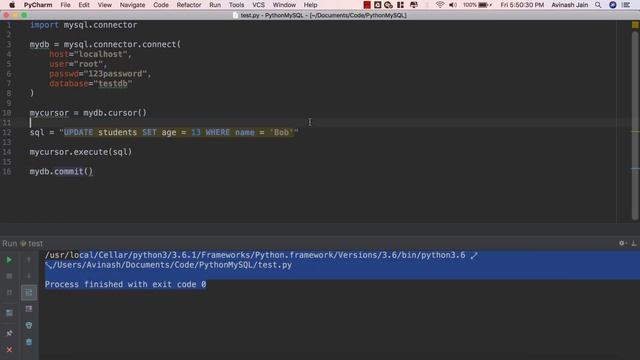Open the VCS menu
This screenshot has width=640, height=360.
(x=258, y=5)
